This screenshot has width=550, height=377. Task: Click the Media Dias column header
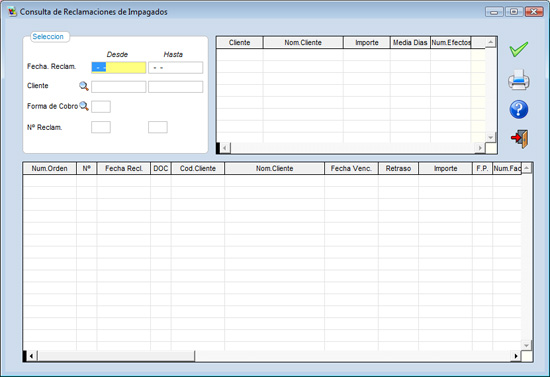pyautogui.click(x=410, y=42)
